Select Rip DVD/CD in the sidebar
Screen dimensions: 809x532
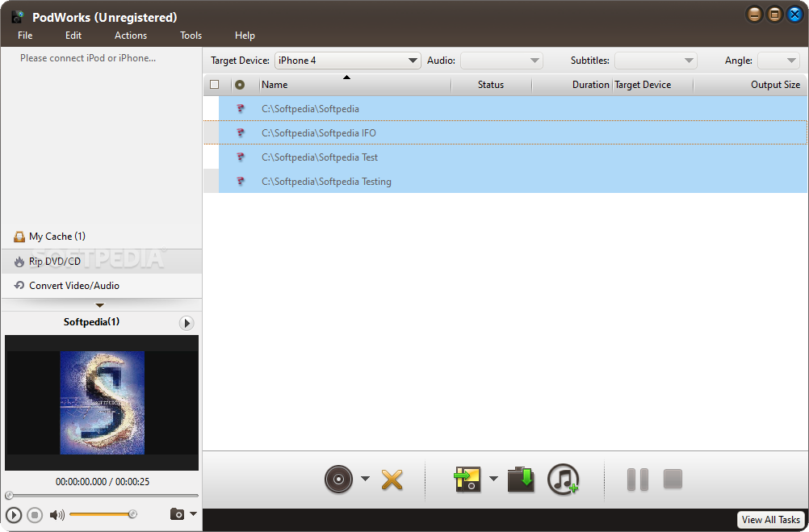tap(102, 262)
